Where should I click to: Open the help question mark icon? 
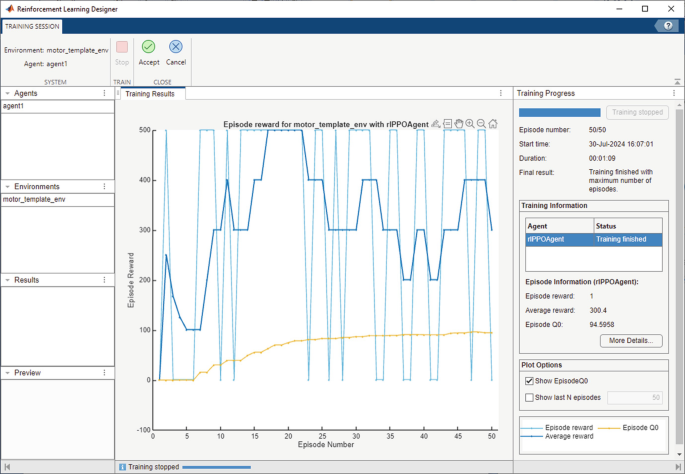click(x=668, y=26)
